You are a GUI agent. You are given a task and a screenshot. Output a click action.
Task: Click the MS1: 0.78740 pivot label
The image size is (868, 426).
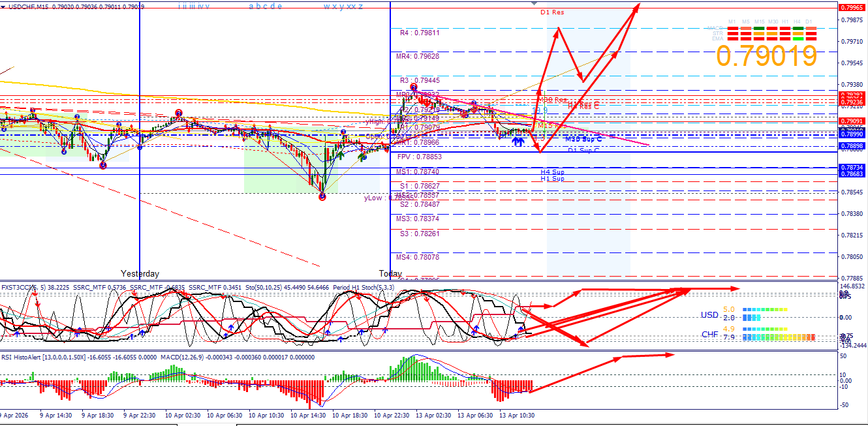click(x=418, y=172)
